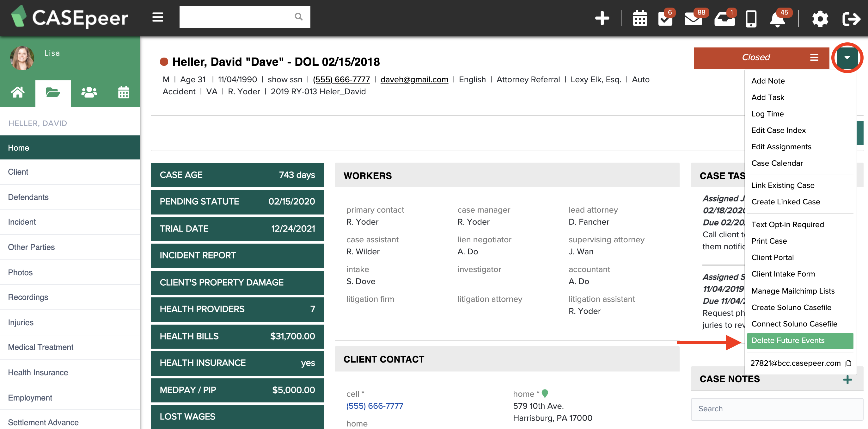The width and height of the screenshot is (868, 429).
Task: Open Defendants in sidebar
Action: (x=70, y=197)
